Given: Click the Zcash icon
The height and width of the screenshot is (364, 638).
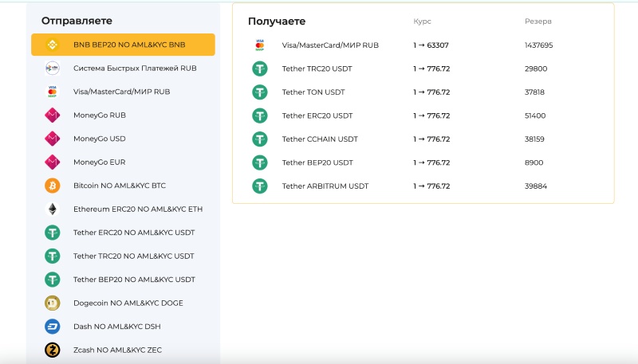Looking at the screenshot, I should click(53, 350).
